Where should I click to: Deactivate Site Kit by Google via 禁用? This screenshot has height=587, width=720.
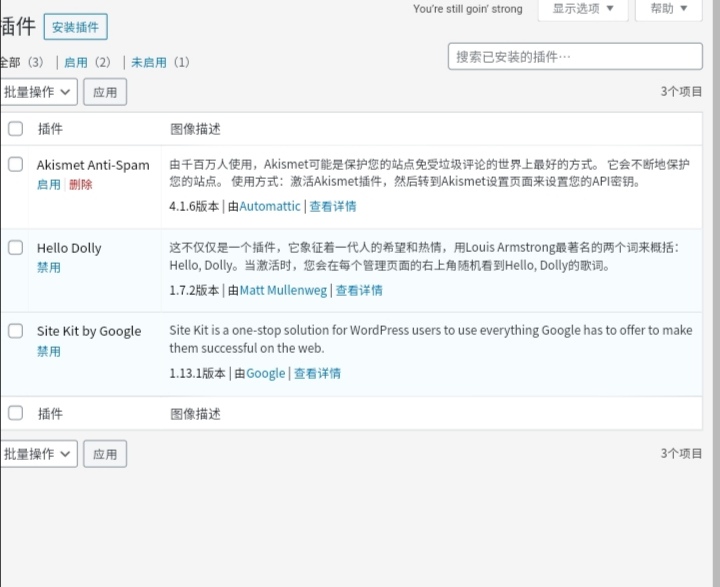click(x=49, y=351)
